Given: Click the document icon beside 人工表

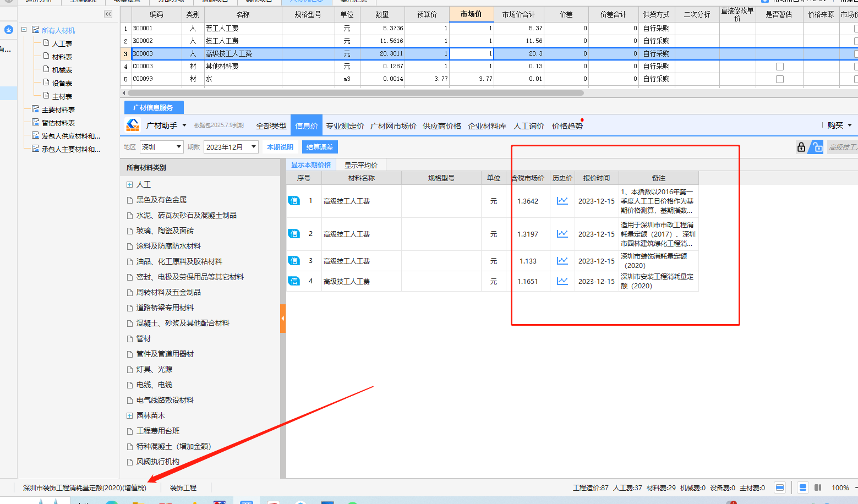Looking at the screenshot, I should click(47, 43).
